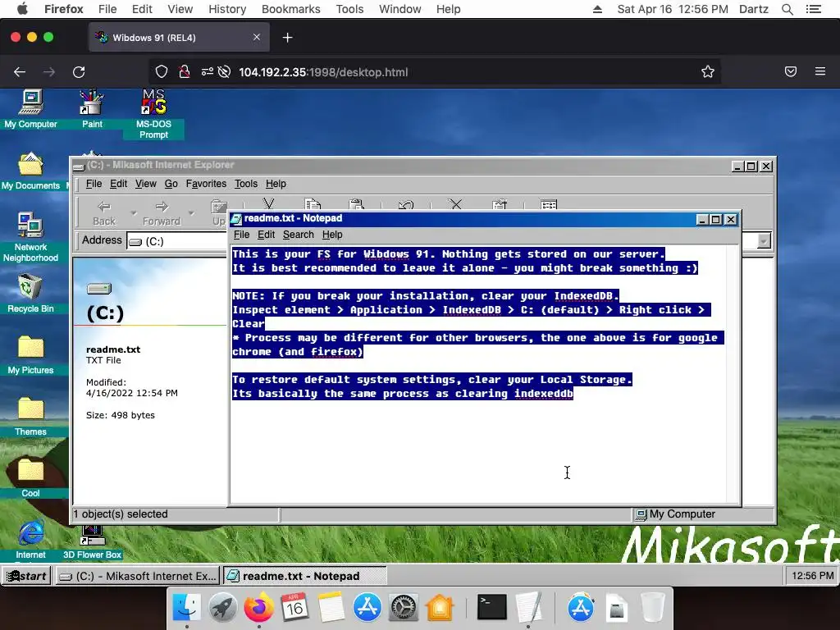Click the Start button on Wibdows taskbar
The image size is (840, 630).
[x=26, y=576]
